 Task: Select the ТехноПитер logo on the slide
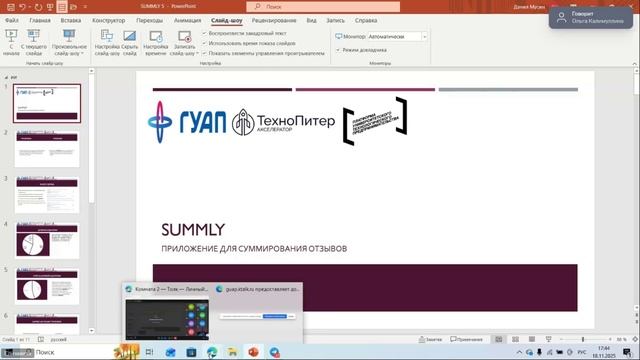(283, 122)
